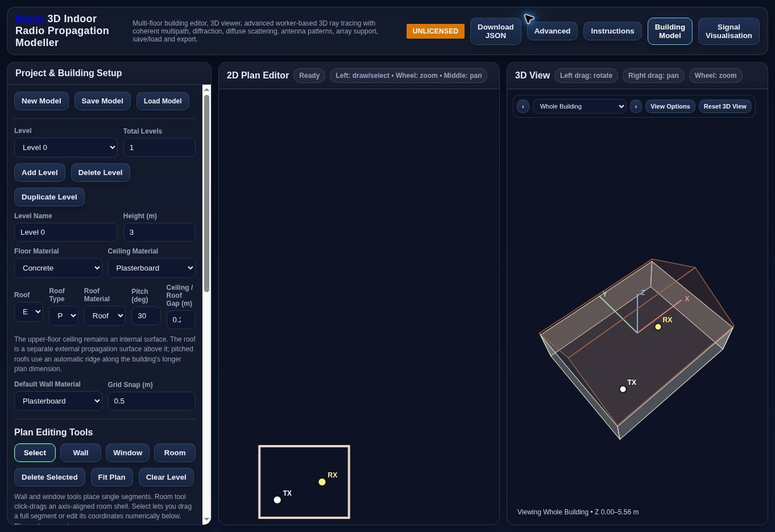Focus the Grid Snap (m) field
Screen dimensions: 775x532
(x=152, y=401)
